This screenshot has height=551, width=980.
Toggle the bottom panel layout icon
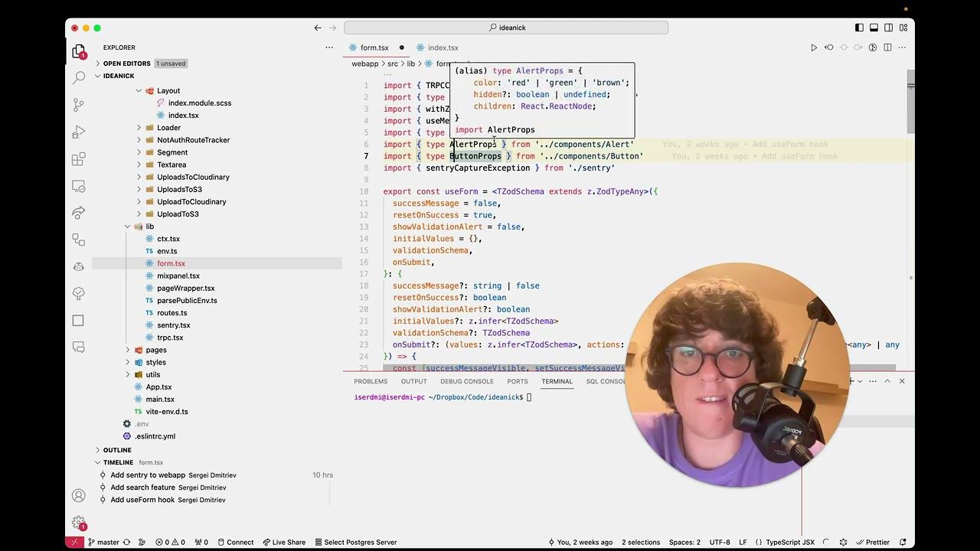pyautogui.click(x=874, y=28)
